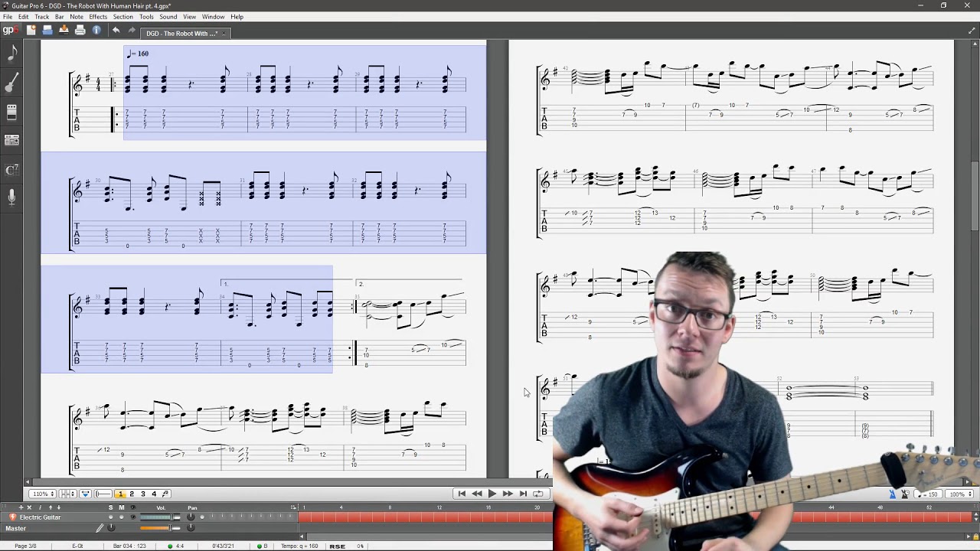Select the Electric Guitar track name
This screenshot has height=551, width=980.
coord(40,517)
